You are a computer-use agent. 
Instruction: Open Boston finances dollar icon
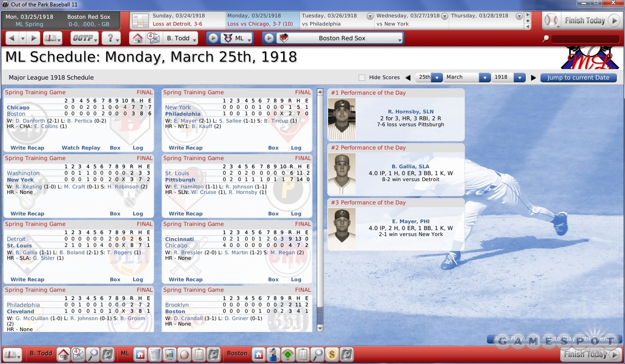coord(332,354)
